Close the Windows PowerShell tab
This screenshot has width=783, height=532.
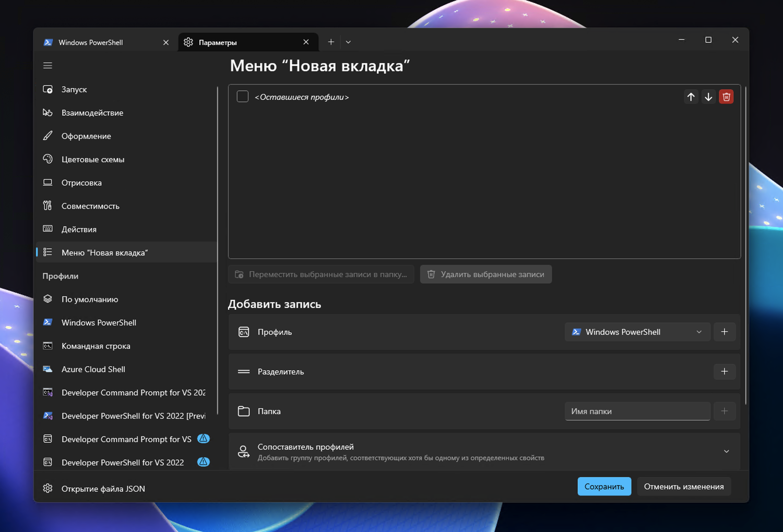(x=166, y=42)
